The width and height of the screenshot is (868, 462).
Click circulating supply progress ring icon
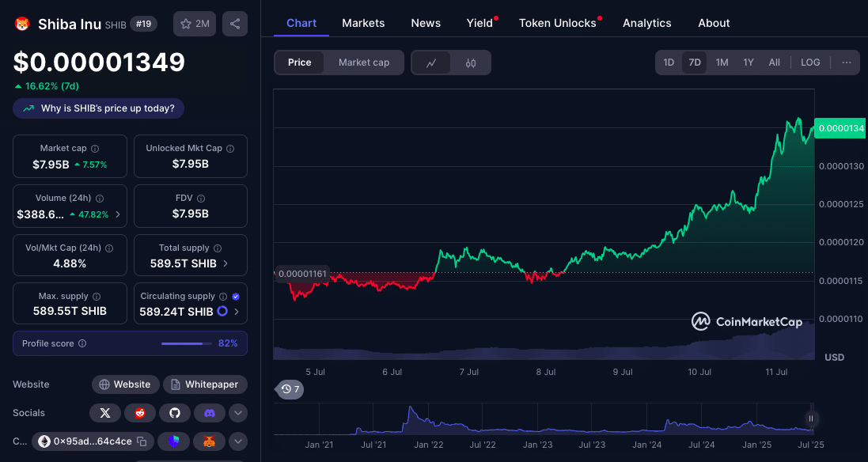222,311
